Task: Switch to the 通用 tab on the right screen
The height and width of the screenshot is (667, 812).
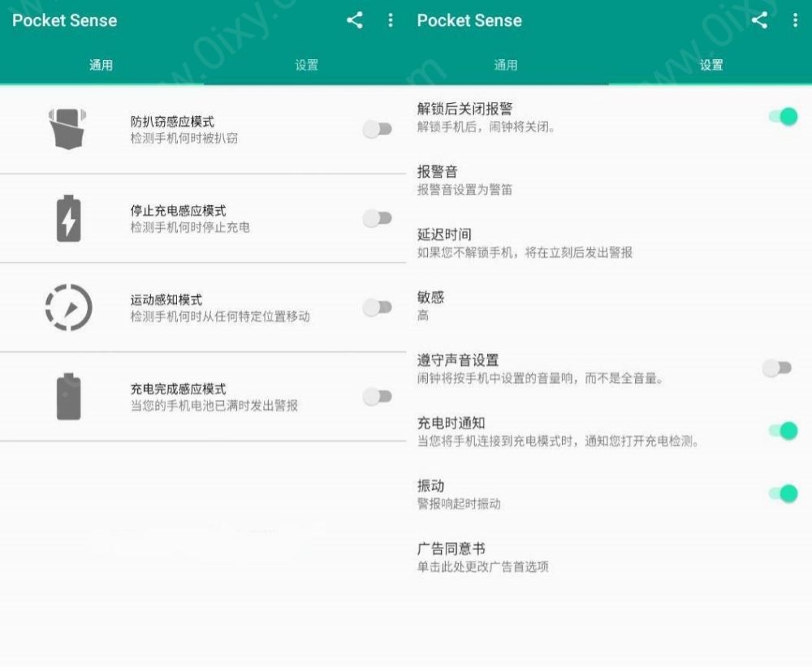Action: click(506, 65)
